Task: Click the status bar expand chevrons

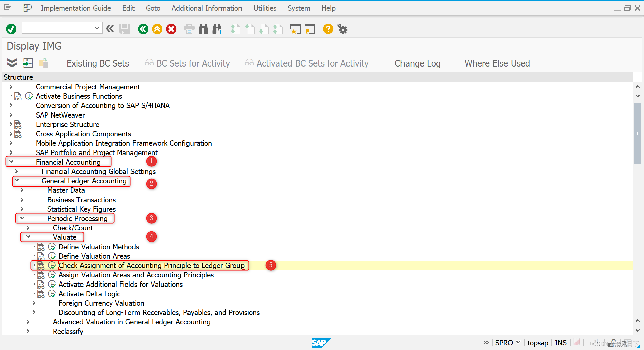Action: (486, 343)
